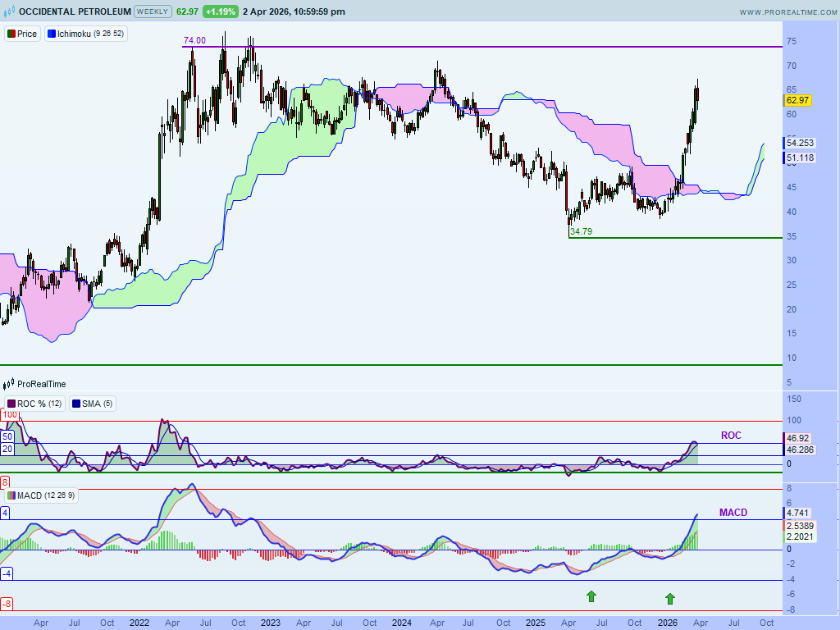Toggle the SMA (5) indicator legend

[95, 404]
